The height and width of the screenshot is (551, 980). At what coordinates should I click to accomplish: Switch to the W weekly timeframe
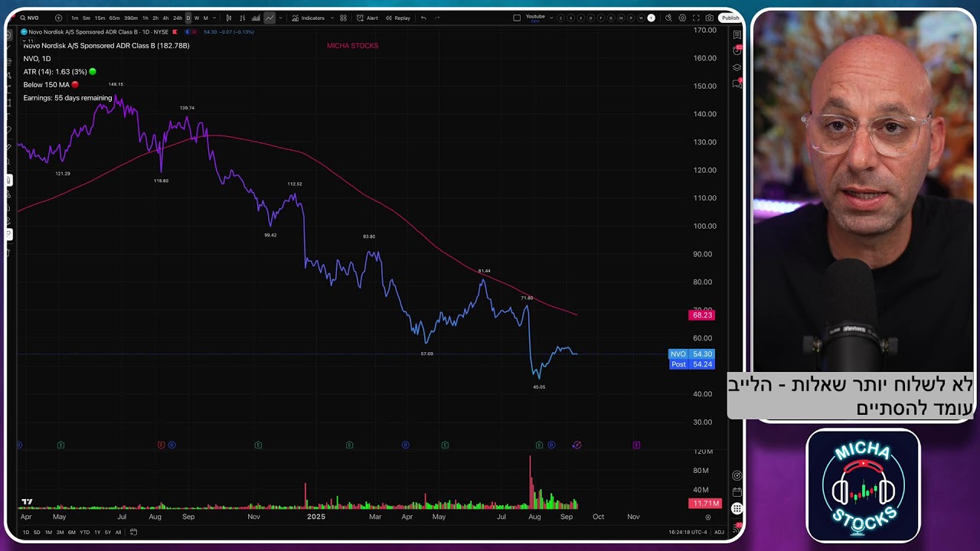tap(197, 18)
